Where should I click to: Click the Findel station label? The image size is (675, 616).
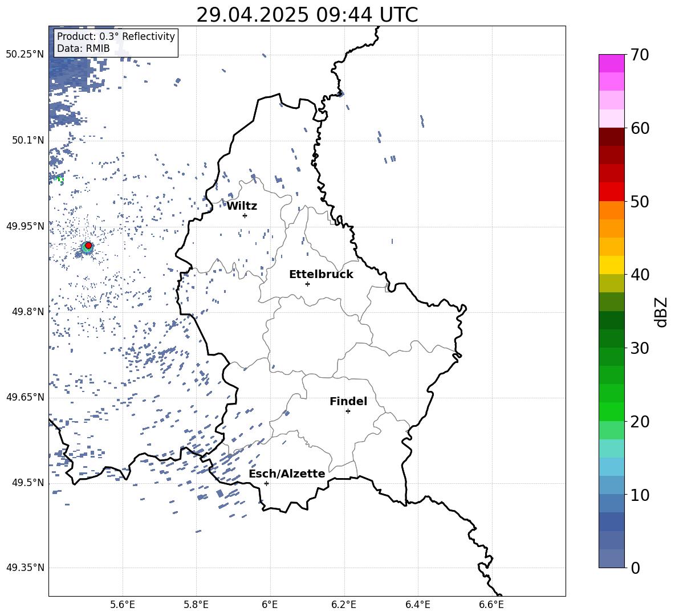(x=348, y=401)
